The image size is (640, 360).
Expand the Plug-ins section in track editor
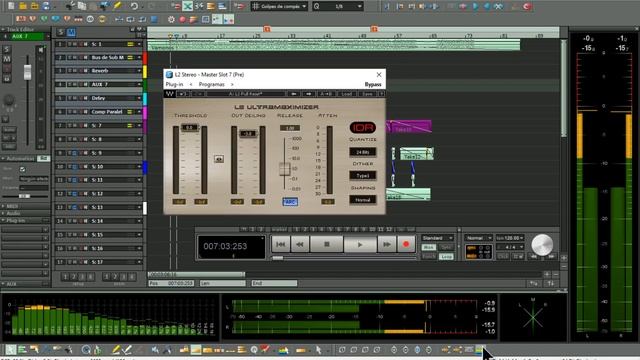(x=3, y=220)
